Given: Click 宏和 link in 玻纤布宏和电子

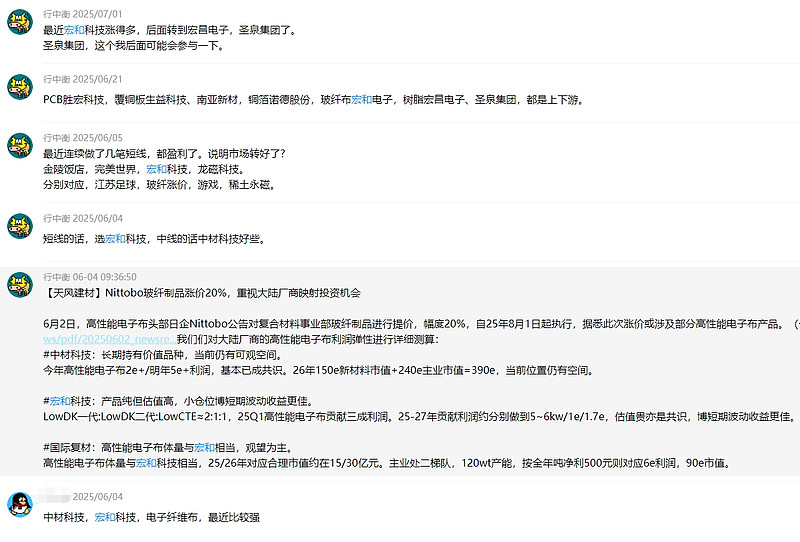Looking at the screenshot, I should tap(362, 100).
